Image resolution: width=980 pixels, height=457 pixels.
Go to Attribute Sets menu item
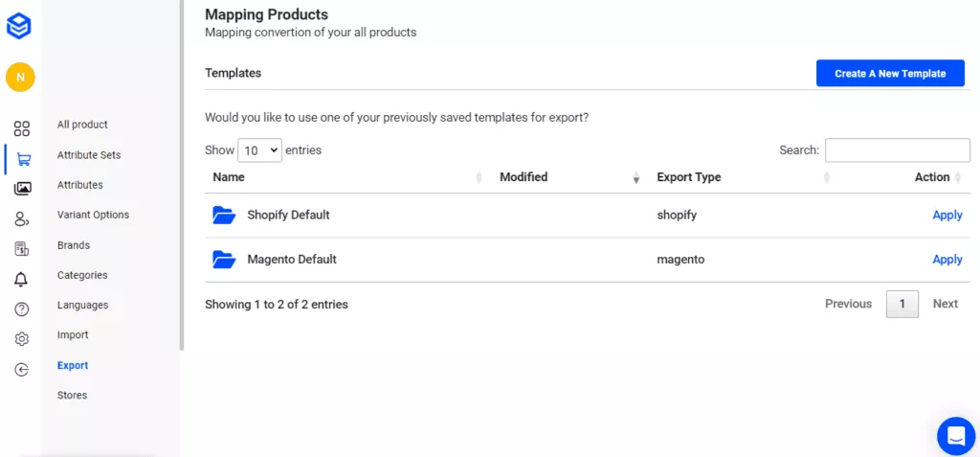[89, 155]
